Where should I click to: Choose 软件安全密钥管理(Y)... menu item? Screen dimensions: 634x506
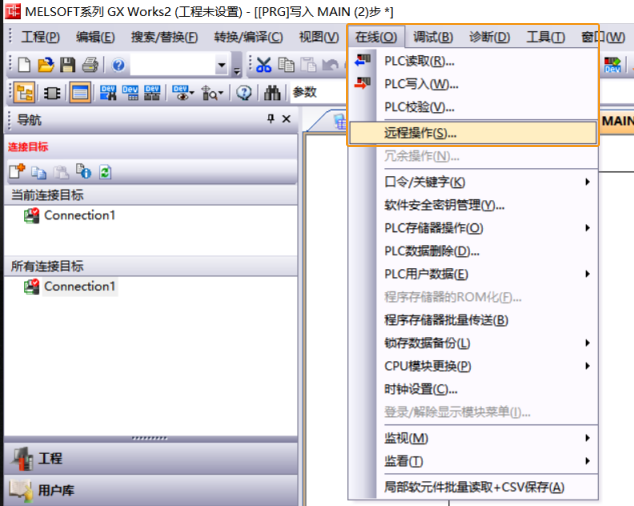pyautogui.click(x=473, y=205)
